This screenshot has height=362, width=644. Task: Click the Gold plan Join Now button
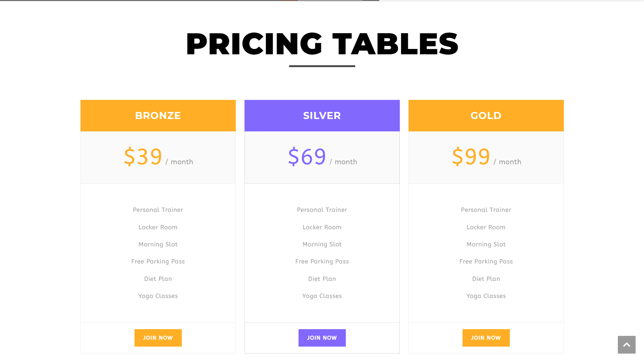pyautogui.click(x=486, y=338)
